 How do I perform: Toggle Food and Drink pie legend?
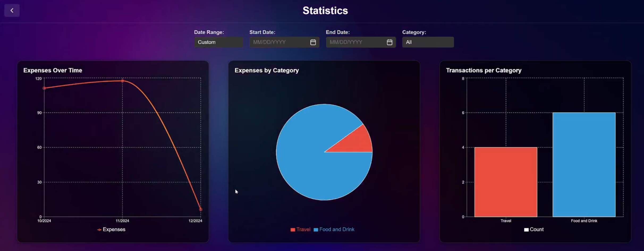click(x=337, y=229)
